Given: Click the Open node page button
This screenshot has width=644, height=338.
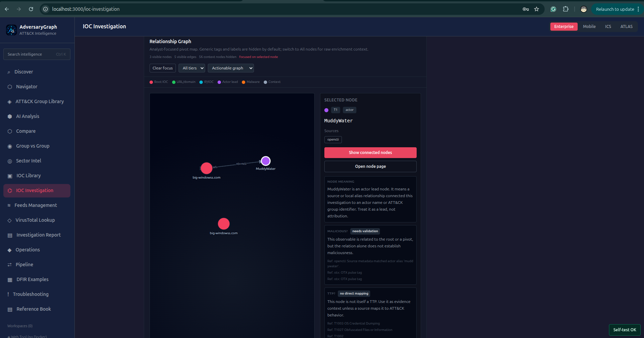Looking at the screenshot, I should tap(370, 166).
